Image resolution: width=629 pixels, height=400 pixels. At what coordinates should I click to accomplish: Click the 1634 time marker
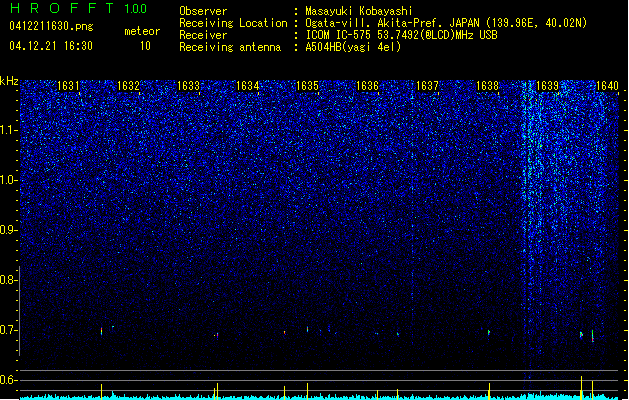[248, 86]
